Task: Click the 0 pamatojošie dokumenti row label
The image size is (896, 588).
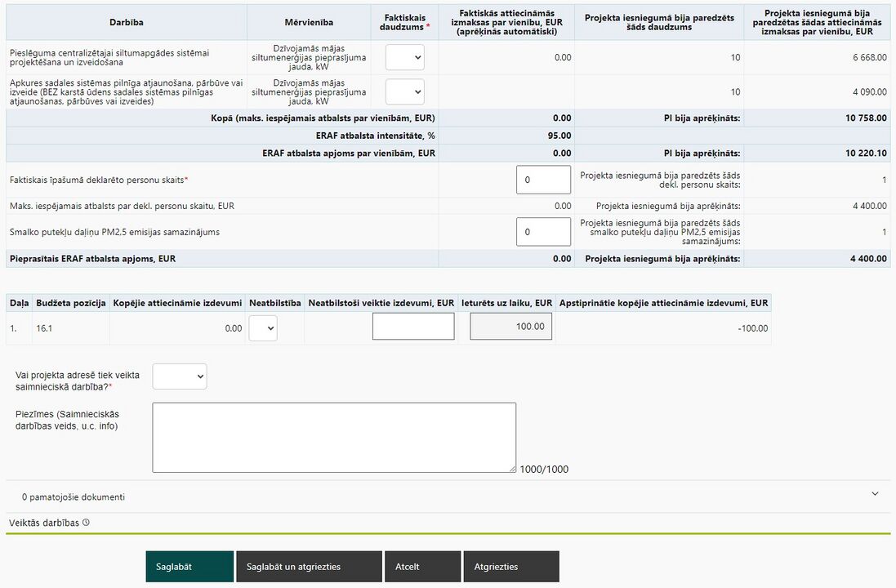Action: [74, 497]
